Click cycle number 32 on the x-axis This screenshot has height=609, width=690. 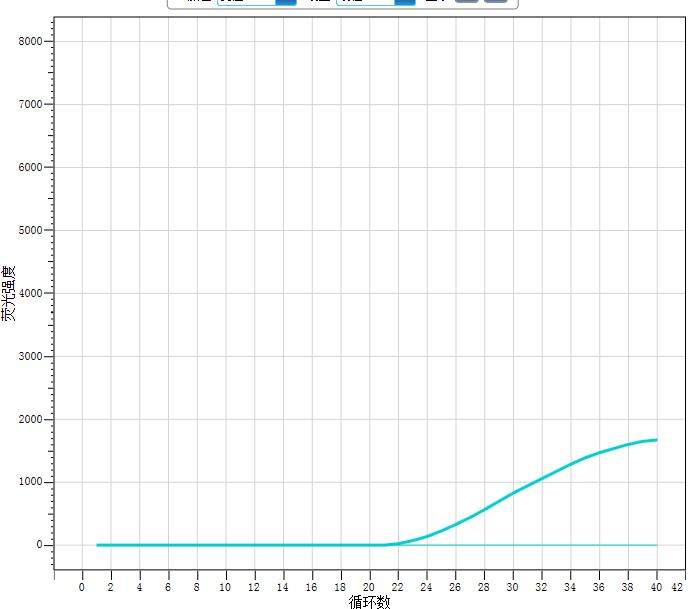click(541, 587)
